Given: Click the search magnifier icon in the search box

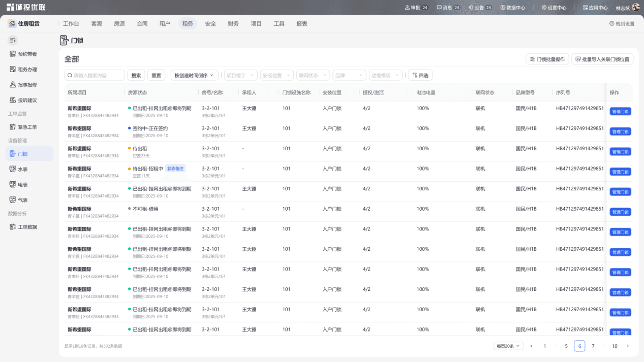Looking at the screenshot, I should 70,75.
